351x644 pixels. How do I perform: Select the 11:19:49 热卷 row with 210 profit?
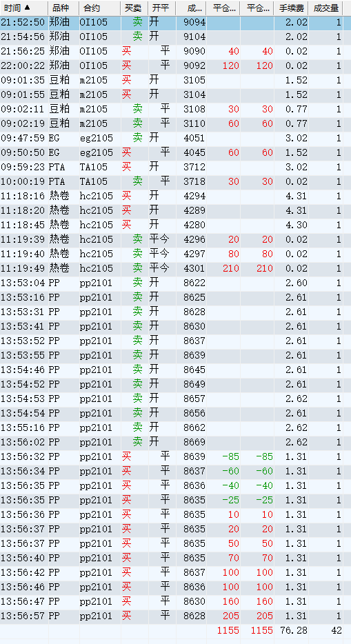coord(172,269)
